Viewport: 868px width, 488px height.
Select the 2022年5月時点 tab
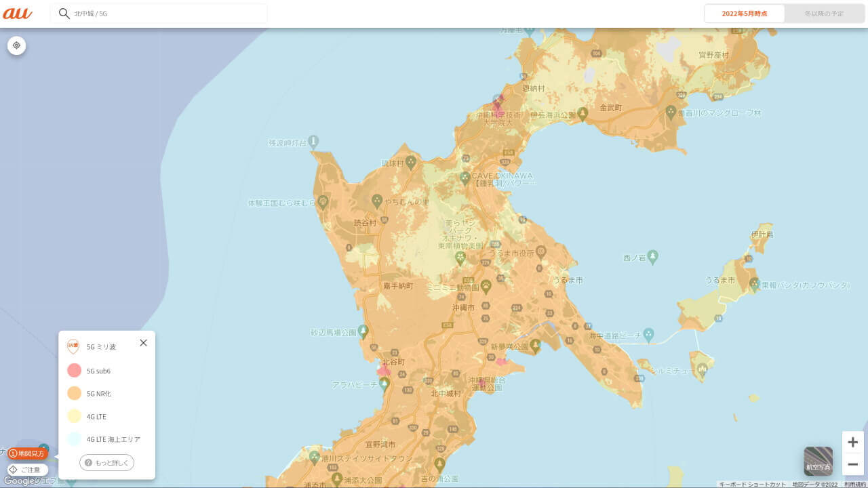click(x=744, y=14)
